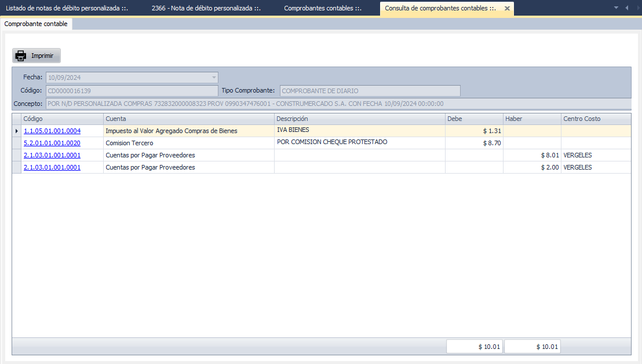Click the Tipo Comprobante field
The height and width of the screenshot is (364, 642).
click(370, 91)
